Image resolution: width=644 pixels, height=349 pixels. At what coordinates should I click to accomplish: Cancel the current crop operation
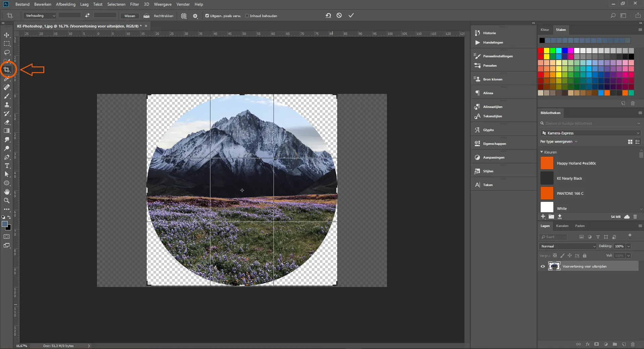pyautogui.click(x=339, y=15)
